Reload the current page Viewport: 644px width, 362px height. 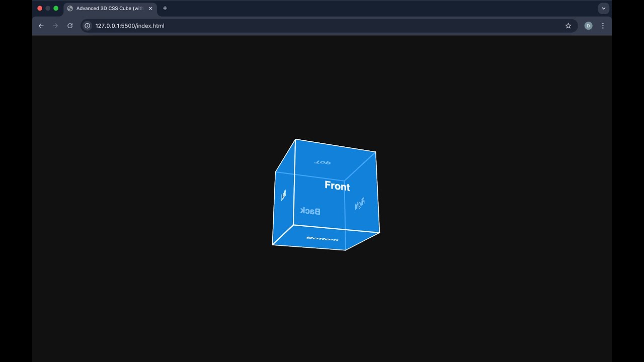click(x=70, y=26)
